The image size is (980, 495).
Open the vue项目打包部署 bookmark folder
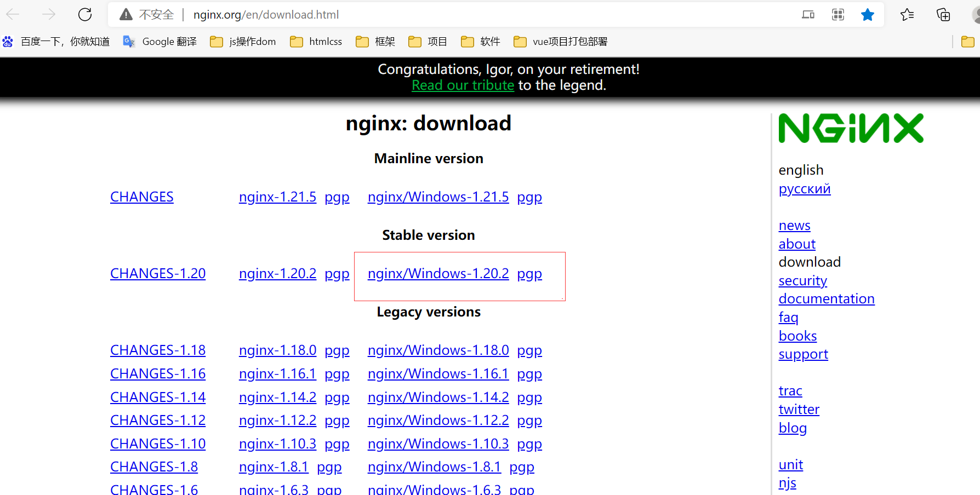(561, 42)
